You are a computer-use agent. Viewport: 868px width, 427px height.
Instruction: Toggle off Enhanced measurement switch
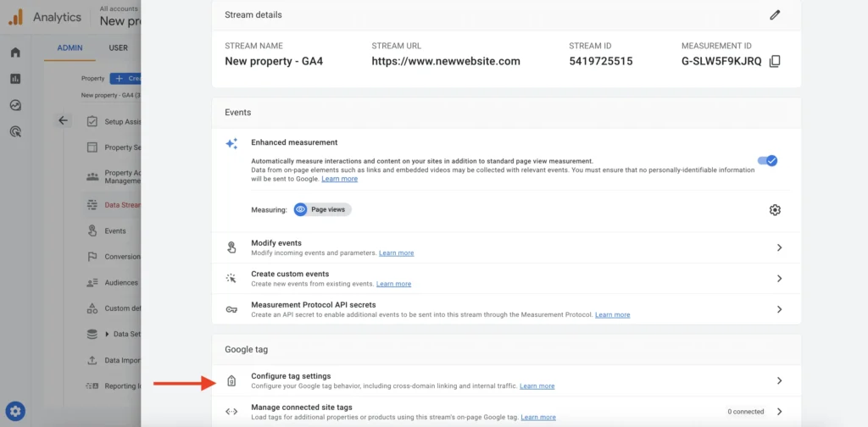tap(768, 160)
